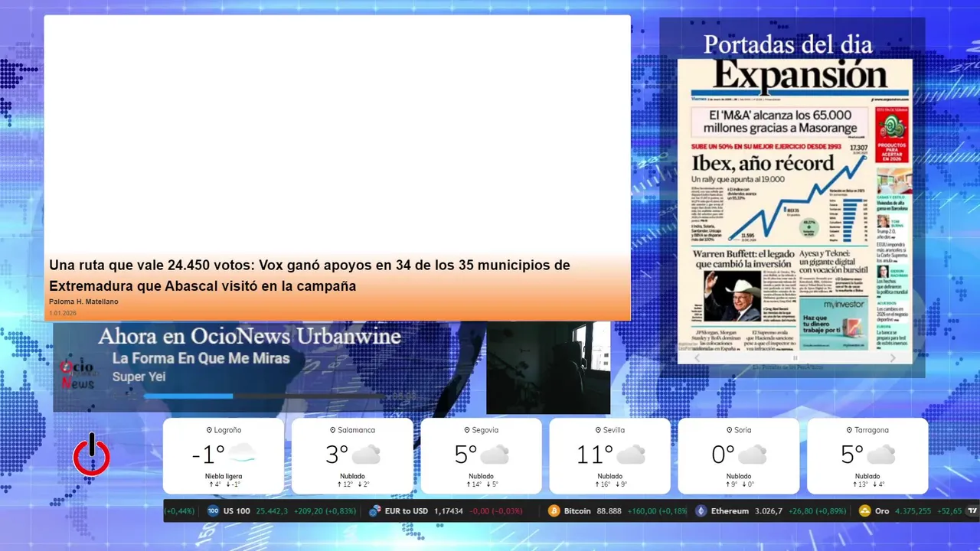Click the article date 1.01.2026

(63, 313)
